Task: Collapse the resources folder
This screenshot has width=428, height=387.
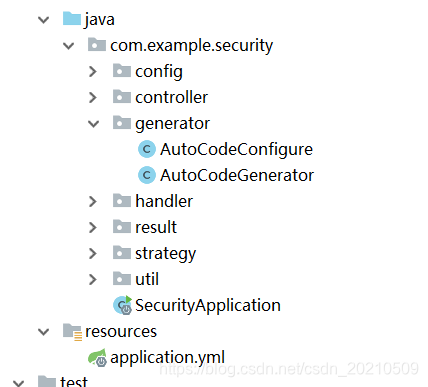Action: 44,332
